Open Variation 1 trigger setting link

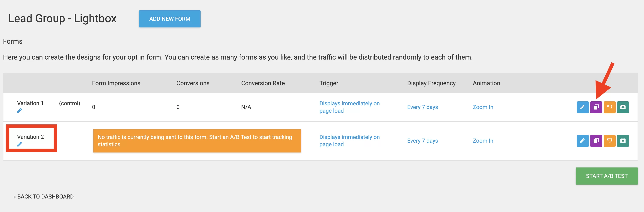coord(349,107)
